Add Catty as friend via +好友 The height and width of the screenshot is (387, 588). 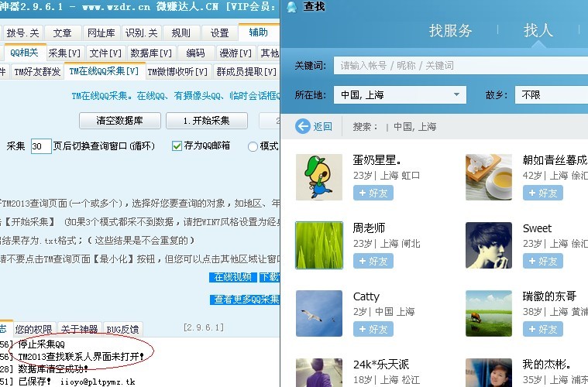373,329
